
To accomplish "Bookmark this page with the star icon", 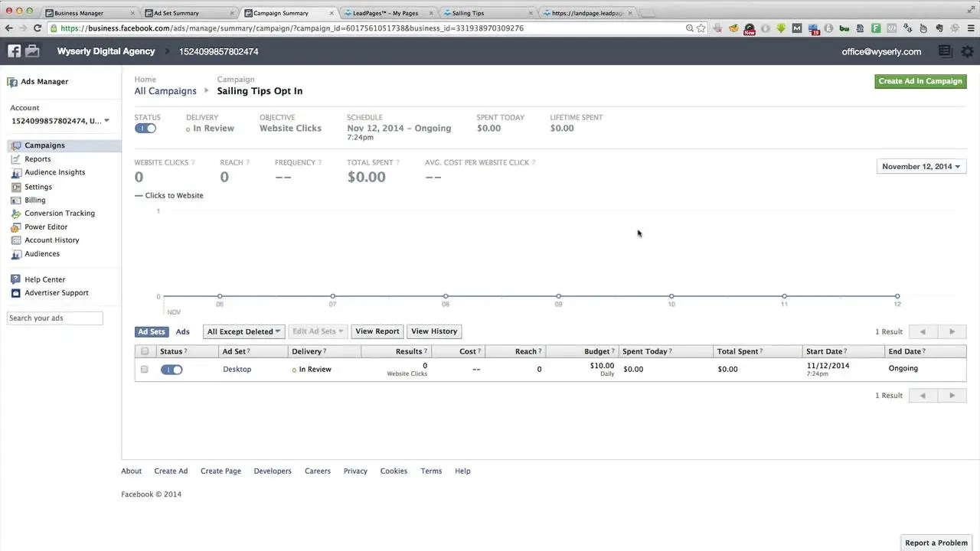I will (x=701, y=28).
